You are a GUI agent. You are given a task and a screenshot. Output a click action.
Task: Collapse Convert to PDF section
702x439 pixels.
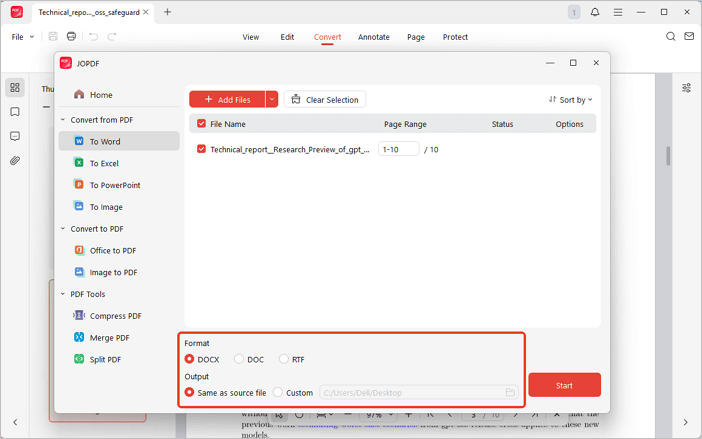(x=63, y=228)
